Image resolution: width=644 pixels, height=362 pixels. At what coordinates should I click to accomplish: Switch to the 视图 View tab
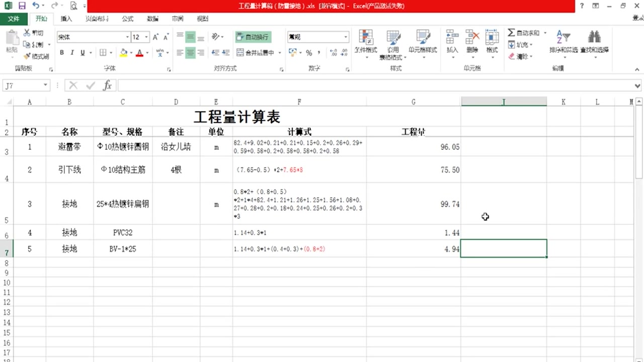202,19
